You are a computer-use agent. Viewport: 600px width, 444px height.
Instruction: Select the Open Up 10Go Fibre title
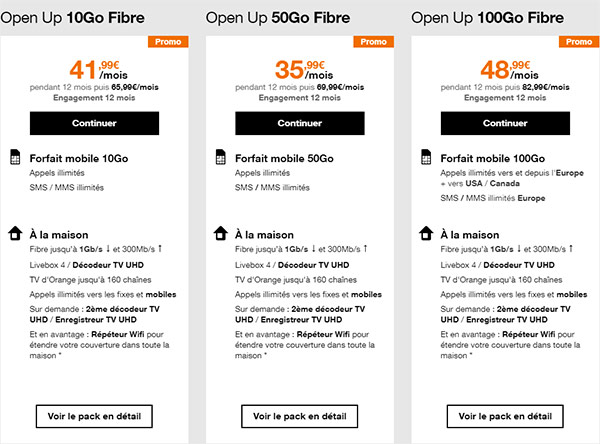71,17
